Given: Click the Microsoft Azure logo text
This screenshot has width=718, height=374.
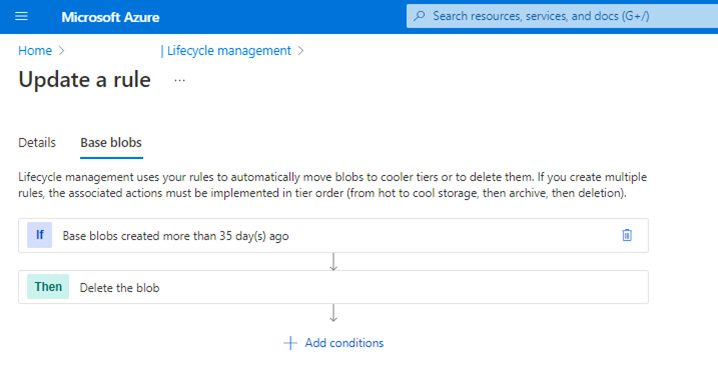Looking at the screenshot, I should coord(110,17).
